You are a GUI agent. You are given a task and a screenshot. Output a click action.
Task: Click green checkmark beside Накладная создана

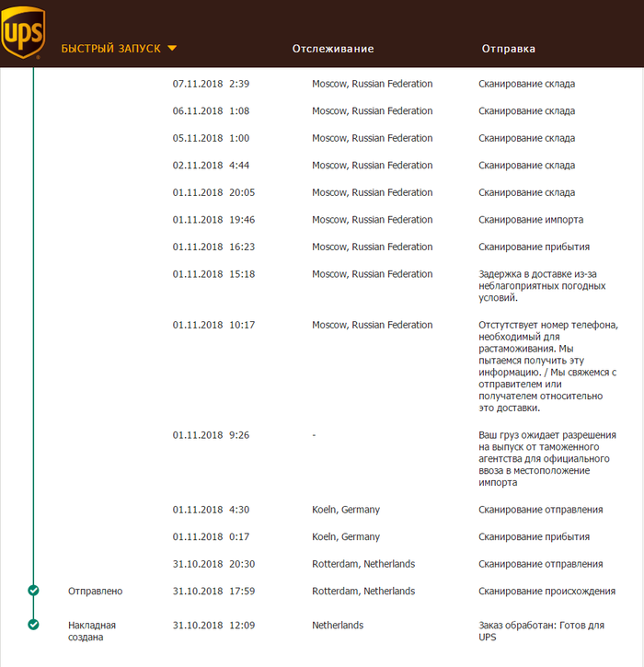pyautogui.click(x=33, y=625)
